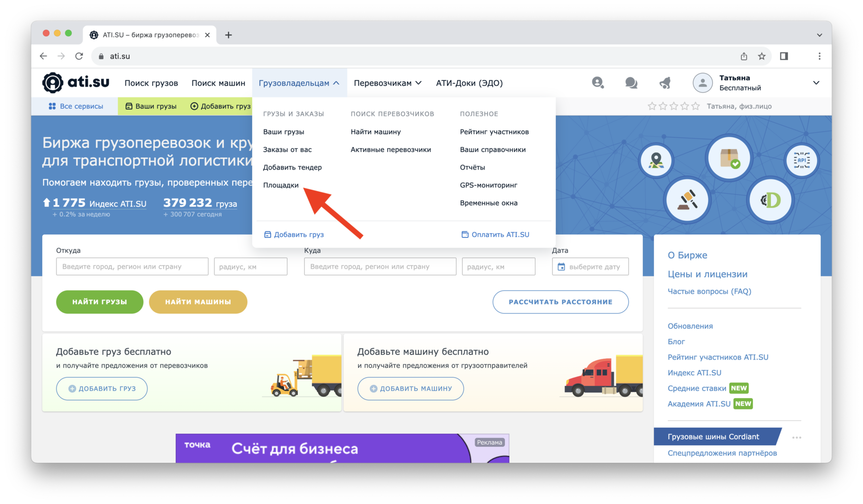This screenshot has width=863, height=504.
Task: Focus the Куда city input field
Action: tap(380, 267)
